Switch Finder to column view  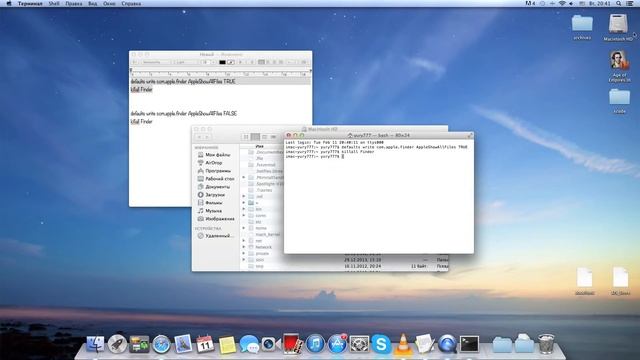(x=264, y=137)
